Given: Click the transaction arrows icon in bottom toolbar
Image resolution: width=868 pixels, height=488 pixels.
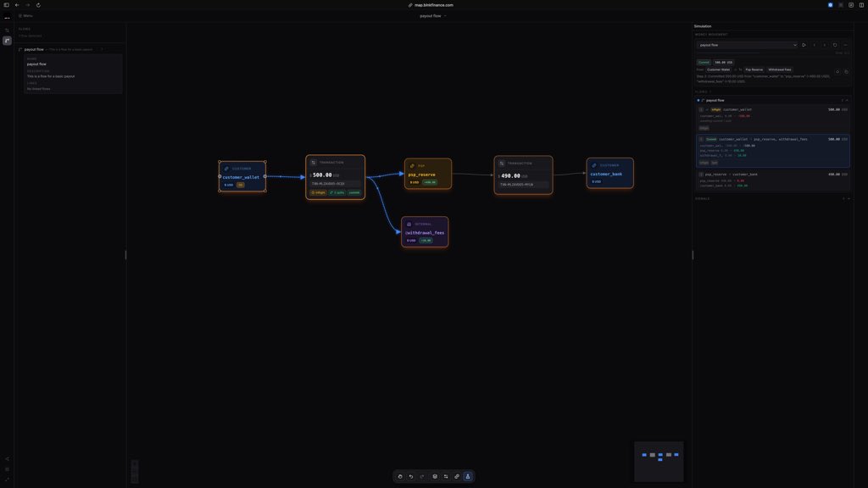Looking at the screenshot, I should [x=446, y=476].
